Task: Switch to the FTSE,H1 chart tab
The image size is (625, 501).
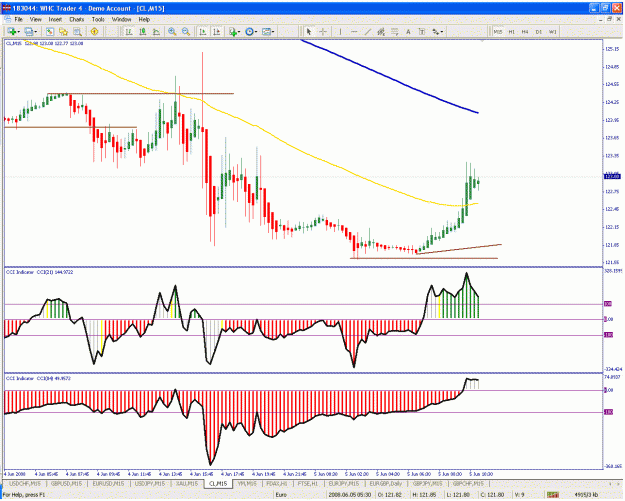Action: pyautogui.click(x=308, y=483)
